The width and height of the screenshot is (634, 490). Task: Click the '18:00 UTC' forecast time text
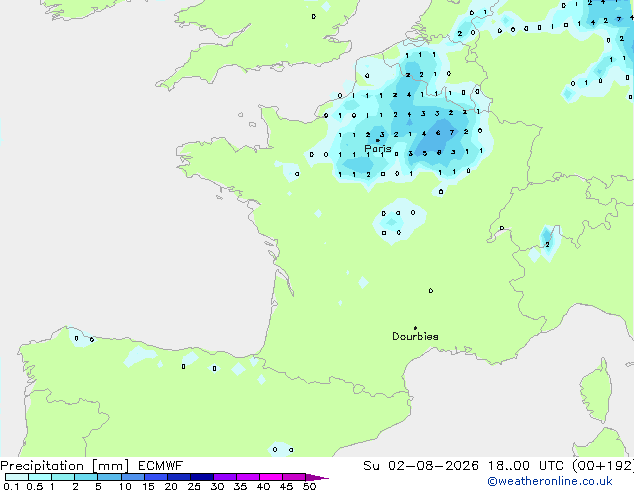pyautogui.click(x=525, y=466)
